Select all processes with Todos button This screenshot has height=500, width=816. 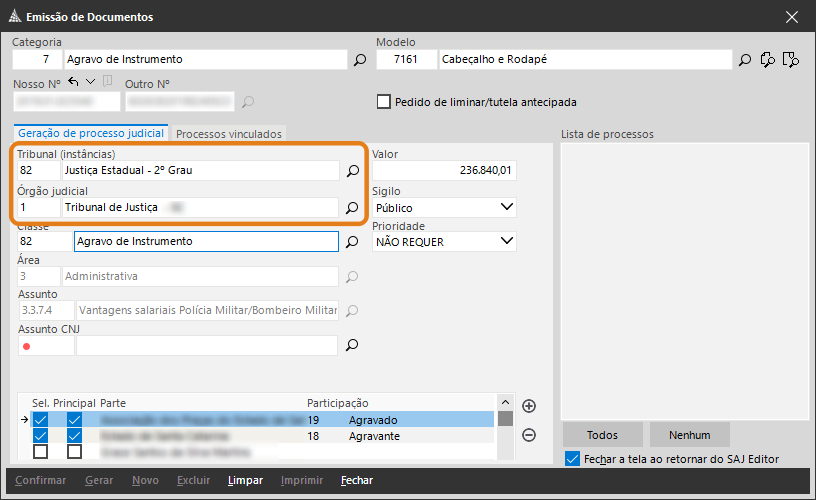pos(603,435)
